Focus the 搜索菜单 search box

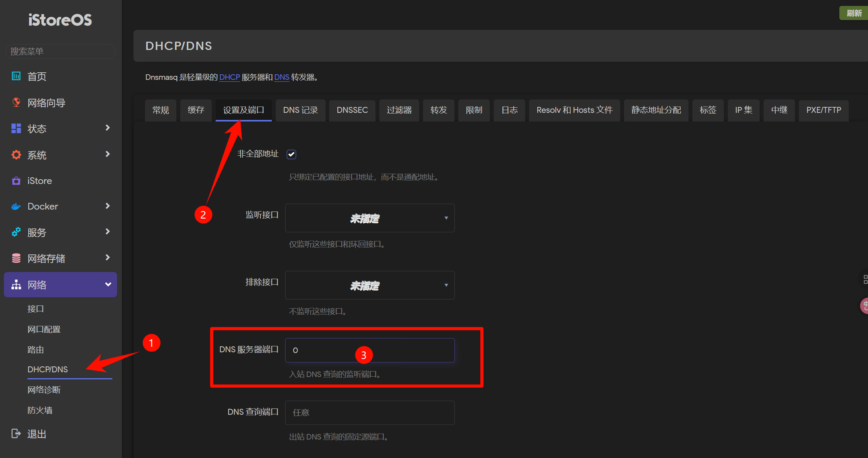tap(60, 52)
